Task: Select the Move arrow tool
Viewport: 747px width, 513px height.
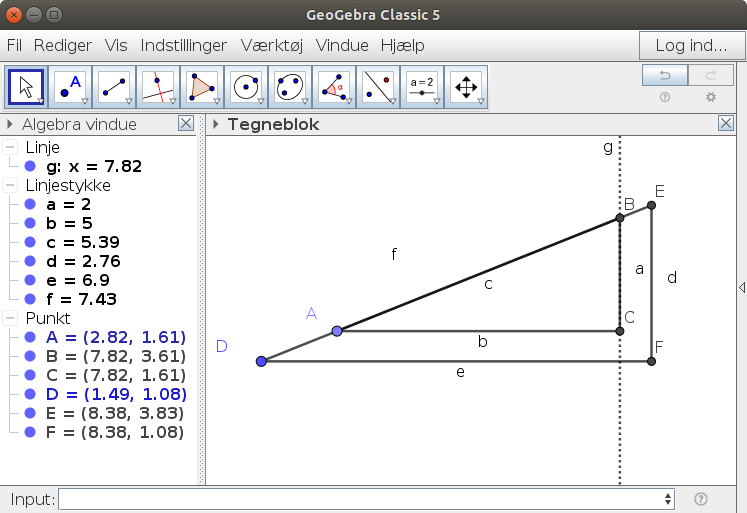Action: pos(26,87)
